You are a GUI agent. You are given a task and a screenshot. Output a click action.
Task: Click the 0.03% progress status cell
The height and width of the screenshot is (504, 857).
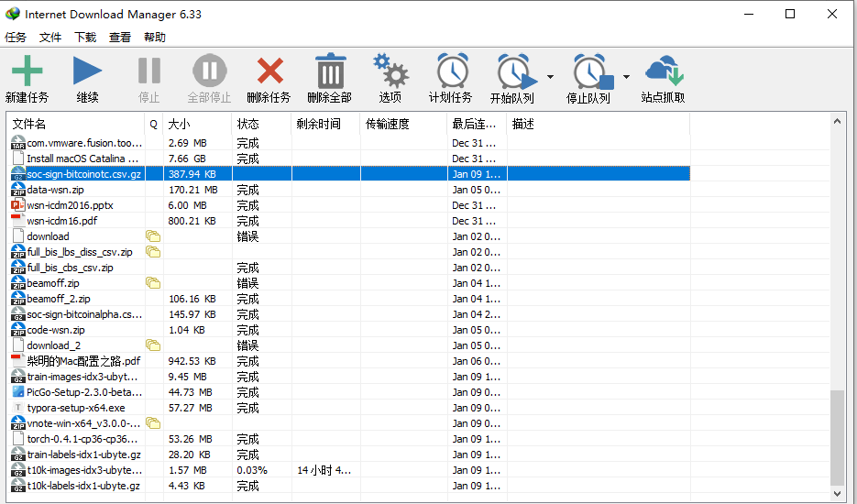coord(252,470)
